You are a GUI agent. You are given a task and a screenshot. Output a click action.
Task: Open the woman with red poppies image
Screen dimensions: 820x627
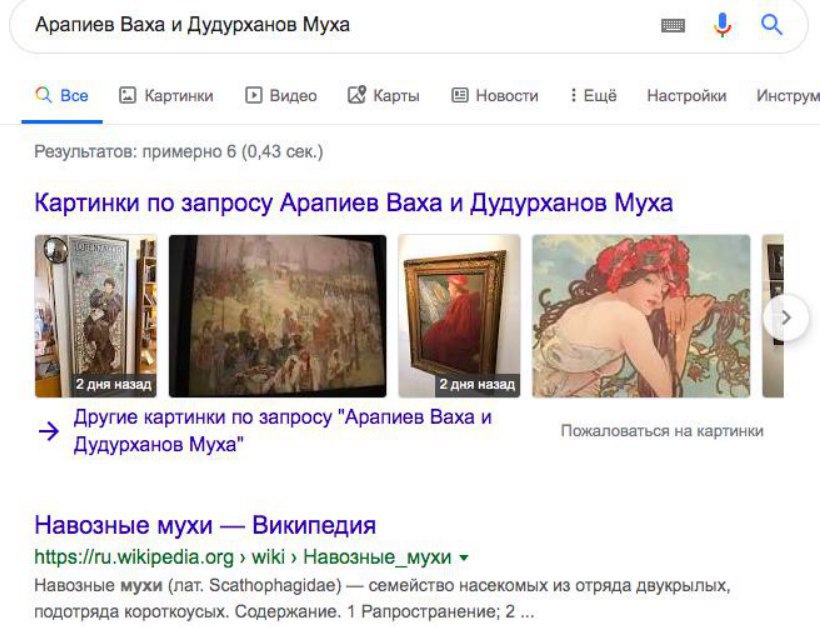tap(641, 316)
